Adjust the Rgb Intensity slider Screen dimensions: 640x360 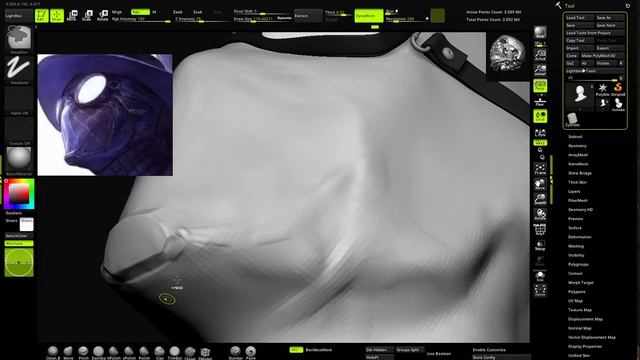pyautogui.click(x=141, y=19)
